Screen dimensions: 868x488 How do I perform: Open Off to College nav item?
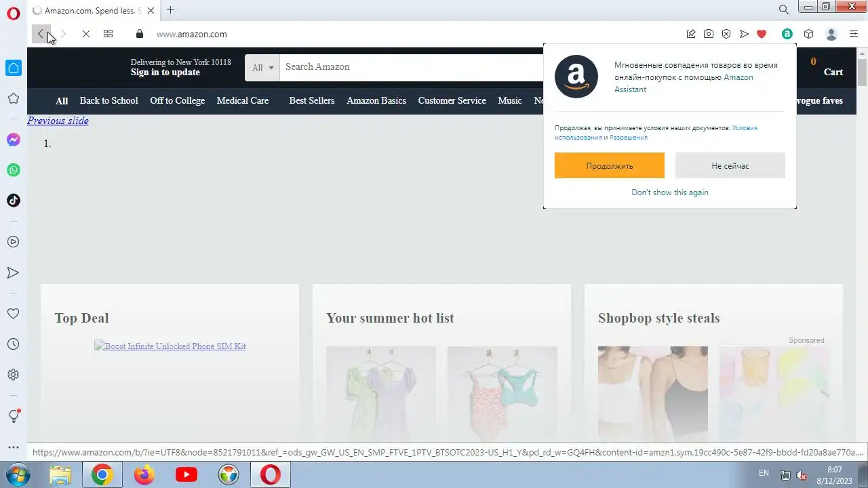[177, 100]
